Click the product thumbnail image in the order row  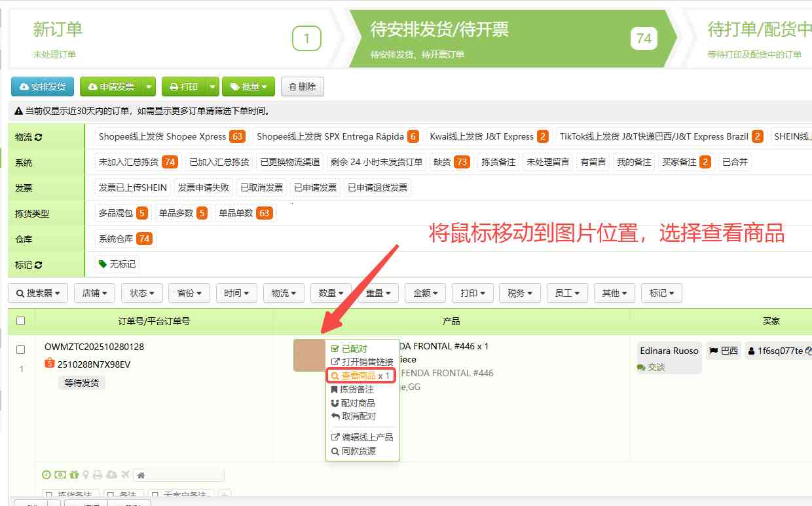click(308, 355)
